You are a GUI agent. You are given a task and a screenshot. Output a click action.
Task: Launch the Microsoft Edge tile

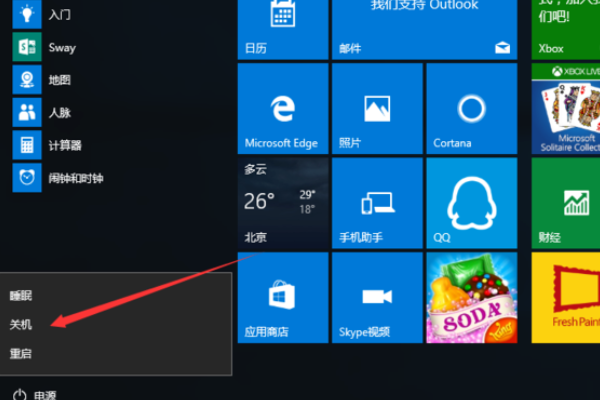(283, 109)
